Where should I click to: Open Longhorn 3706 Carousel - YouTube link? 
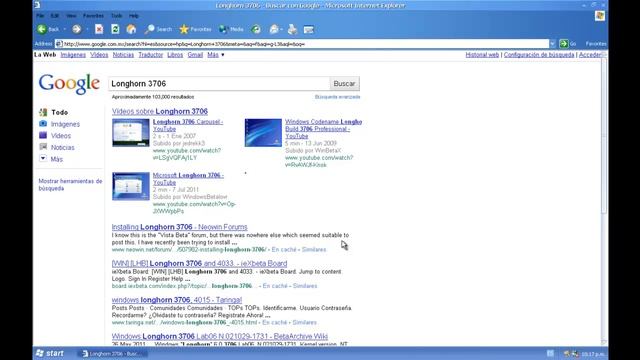click(x=188, y=125)
